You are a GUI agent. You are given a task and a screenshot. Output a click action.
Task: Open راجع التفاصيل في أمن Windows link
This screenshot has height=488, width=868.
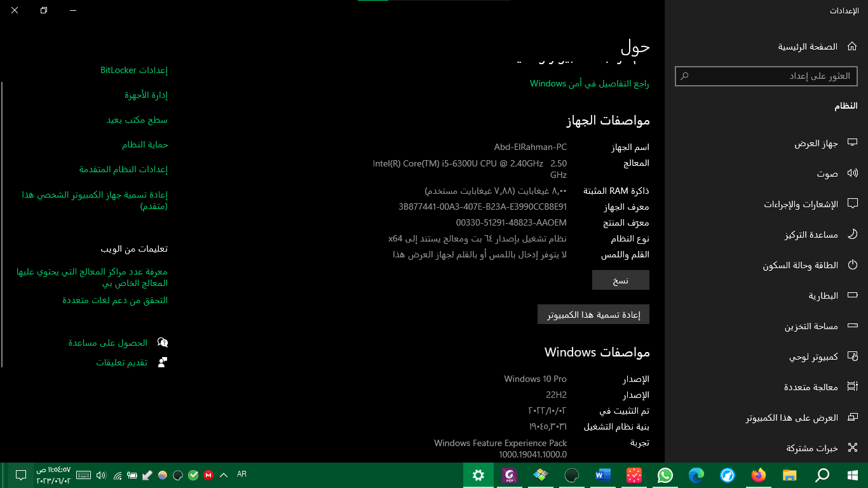(x=590, y=83)
